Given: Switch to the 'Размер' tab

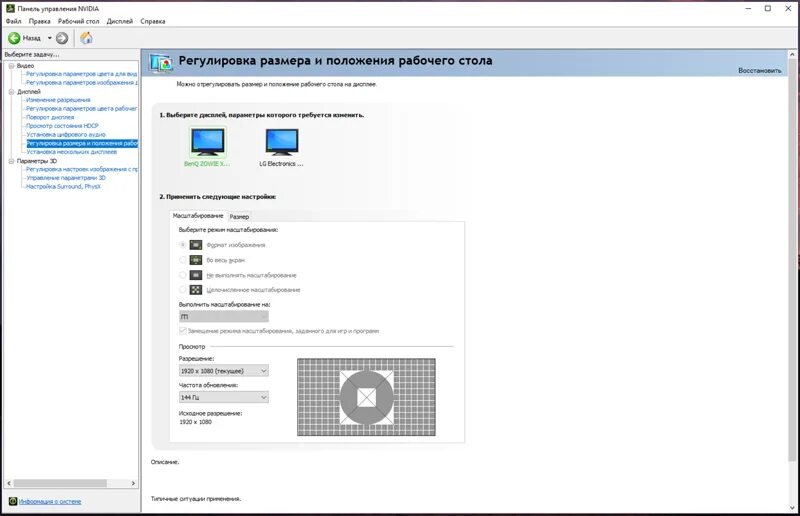Looking at the screenshot, I should [x=239, y=217].
